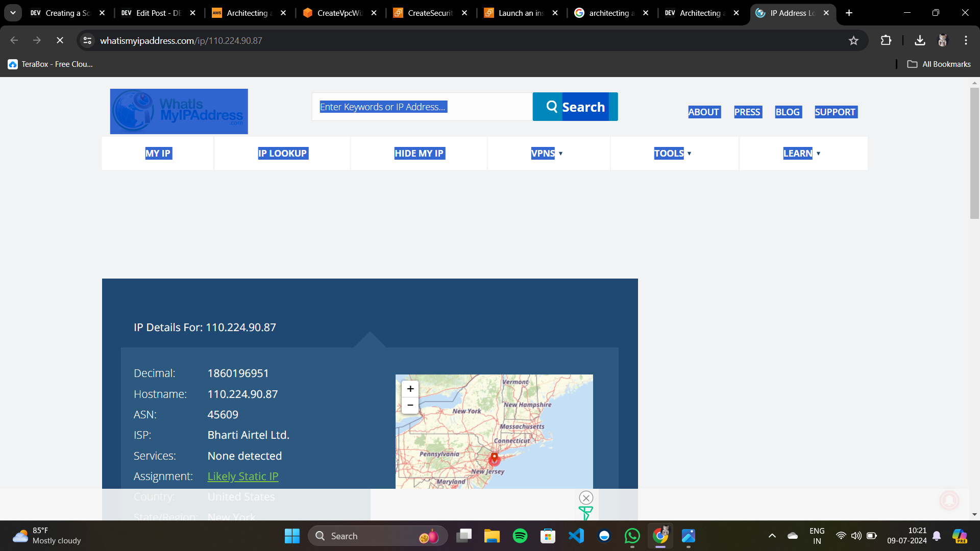Stop page loading with the X button
This screenshot has height=551, width=980.
pyautogui.click(x=60, y=41)
